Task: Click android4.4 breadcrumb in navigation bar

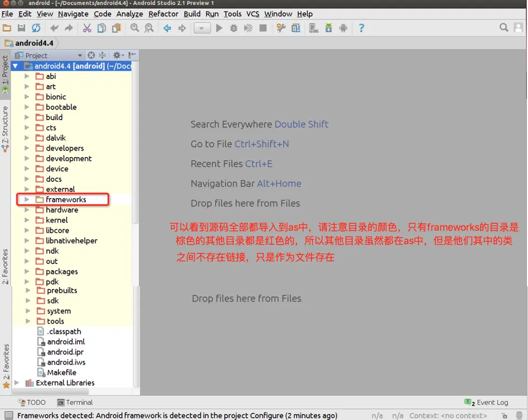Action: [30, 43]
